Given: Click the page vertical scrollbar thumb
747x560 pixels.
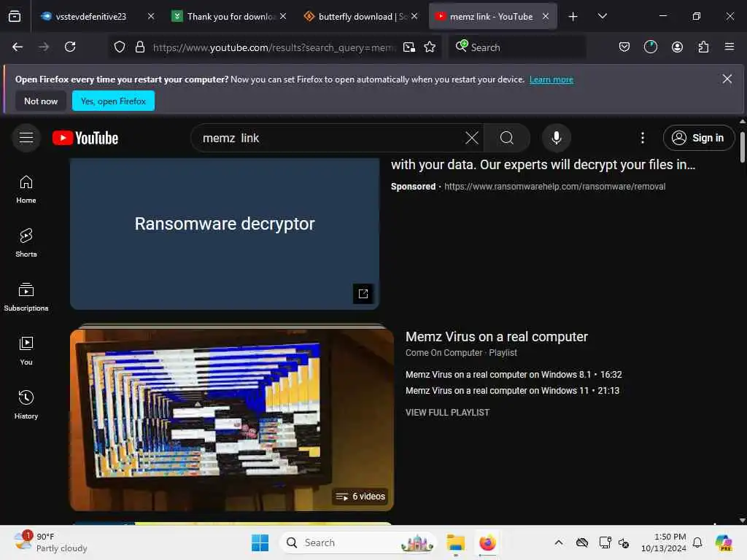Looking at the screenshot, I should click(742, 147).
